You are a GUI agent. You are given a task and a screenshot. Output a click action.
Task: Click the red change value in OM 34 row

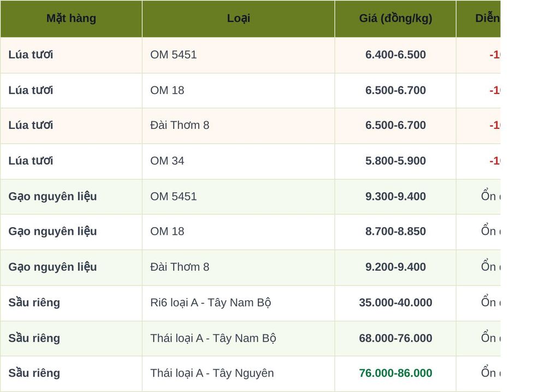tap(495, 161)
